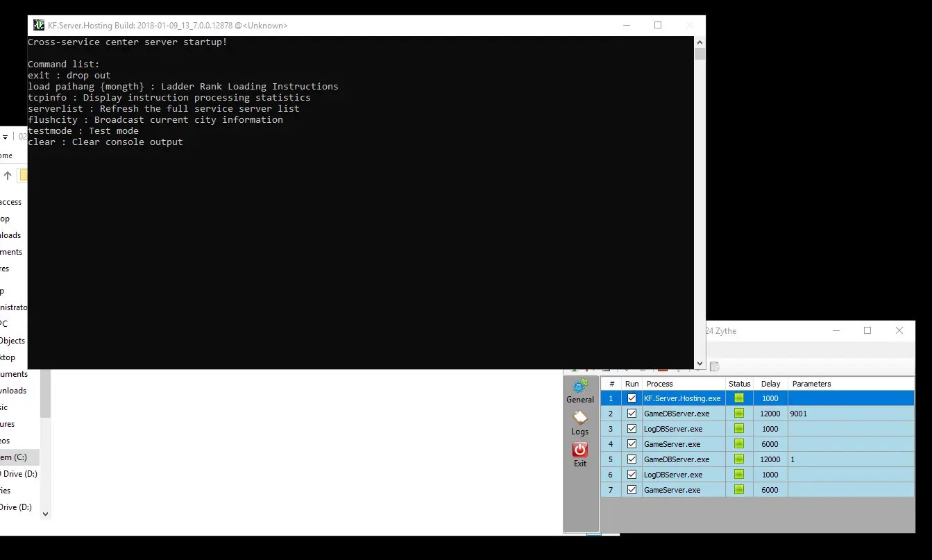Click delay value 12000 in row 5
The width and height of the screenshot is (932, 560).
pos(770,459)
